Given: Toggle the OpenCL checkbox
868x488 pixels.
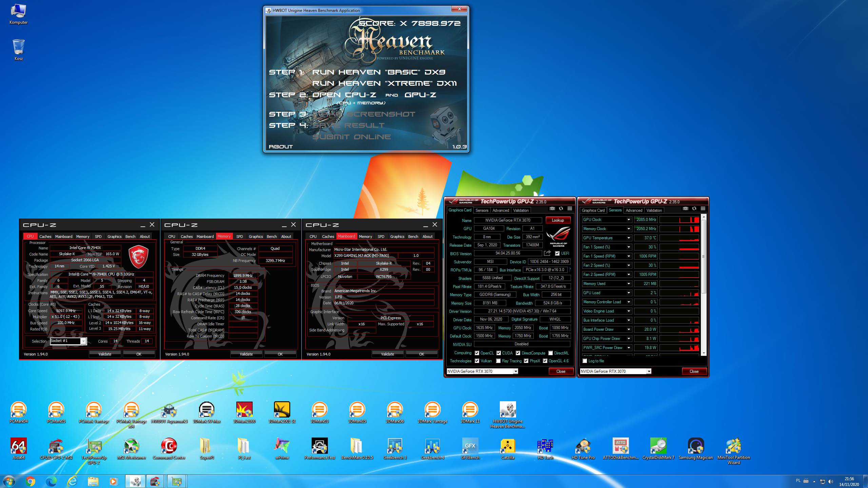Looking at the screenshot, I should (477, 353).
